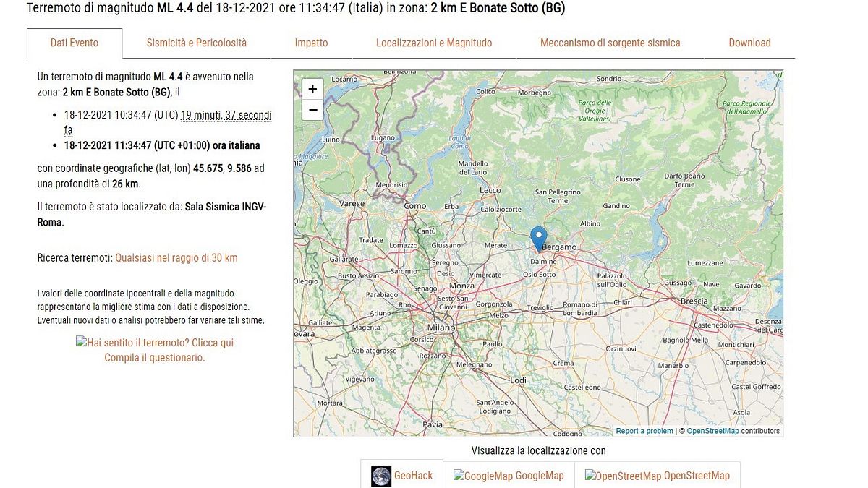The width and height of the screenshot is (868, 488).
Task: Click 'Sala Sismica INGV-Roma' text
Action: click(152, 215)
